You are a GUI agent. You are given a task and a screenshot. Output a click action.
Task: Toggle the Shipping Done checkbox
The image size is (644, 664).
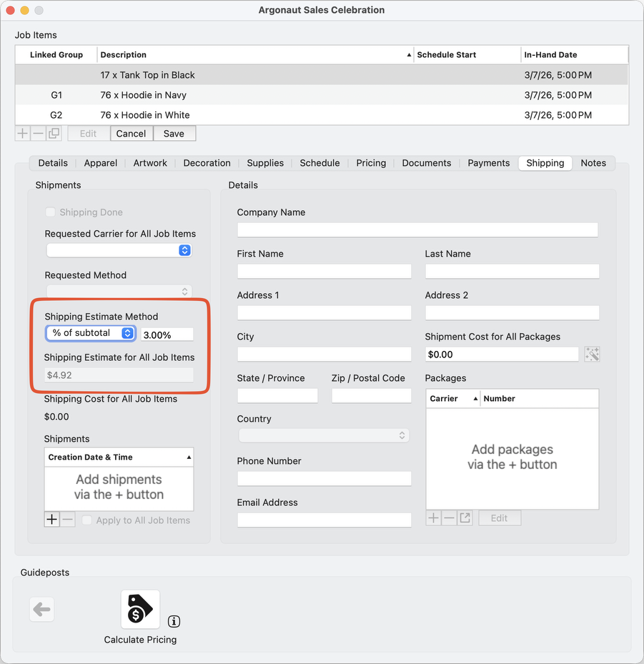[50, 212]
